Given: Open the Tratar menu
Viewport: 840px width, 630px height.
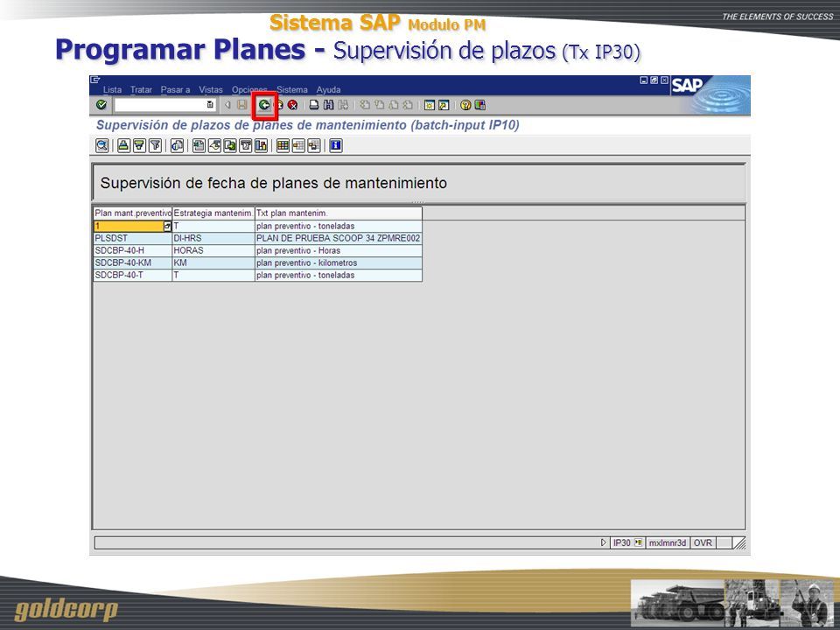Looking at the screenshot, I should click(141, 89).
